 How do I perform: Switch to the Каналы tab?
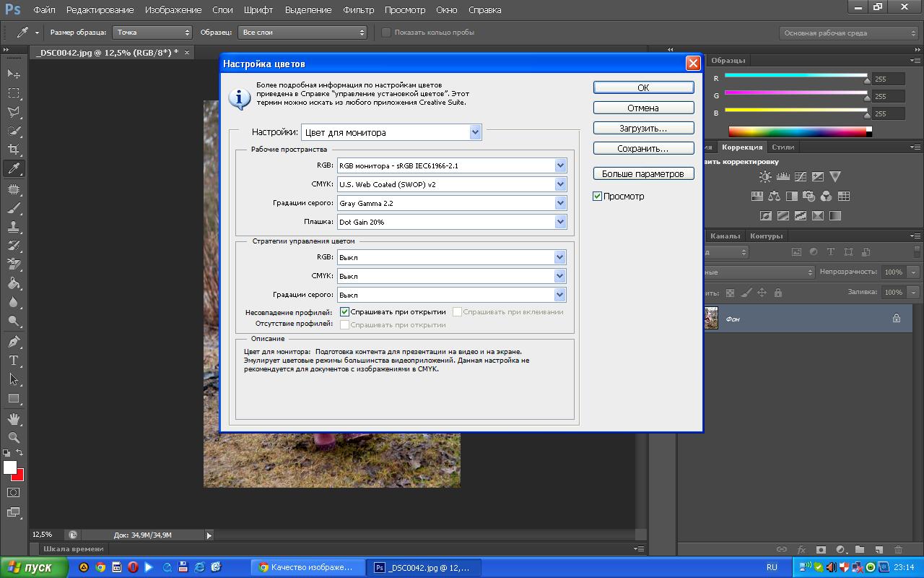[725, 236]
